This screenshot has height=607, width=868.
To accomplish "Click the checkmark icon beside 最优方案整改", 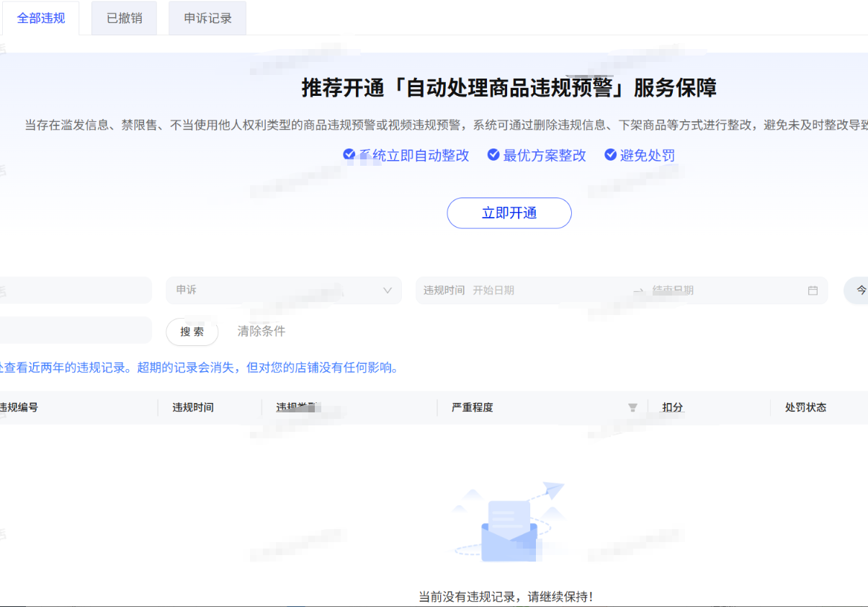I will click(x=493, y=155).
